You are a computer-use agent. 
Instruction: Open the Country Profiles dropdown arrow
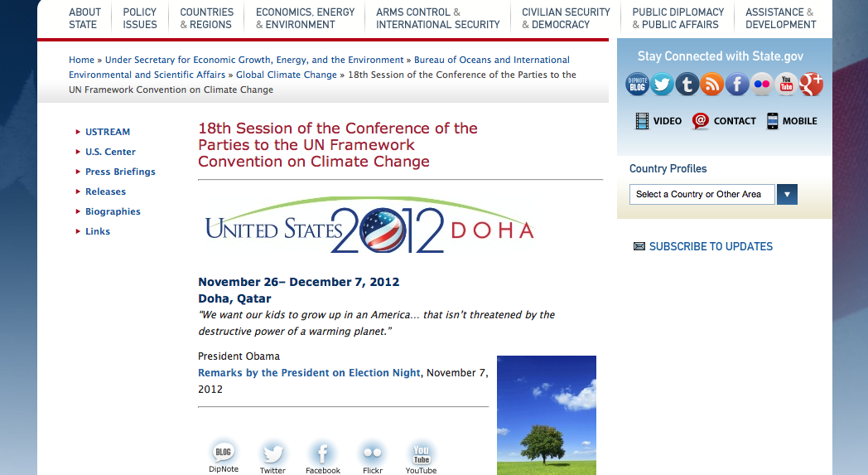coord(787,195)
